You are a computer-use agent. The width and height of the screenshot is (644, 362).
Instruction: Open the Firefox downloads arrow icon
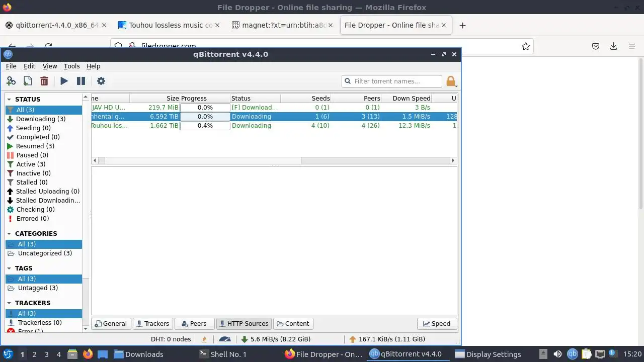pos(613,46)
